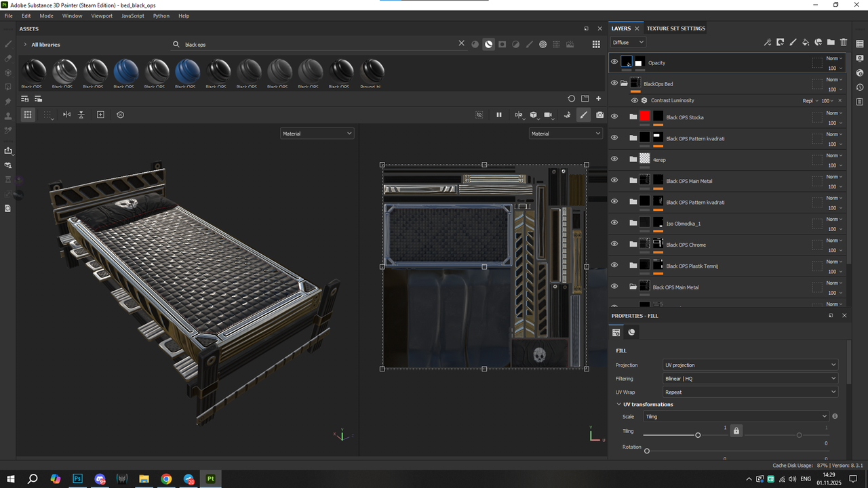Hide the Black OPS Stocka layer
The height and width of the screenshot is (488, 868).
click(614, 117)
